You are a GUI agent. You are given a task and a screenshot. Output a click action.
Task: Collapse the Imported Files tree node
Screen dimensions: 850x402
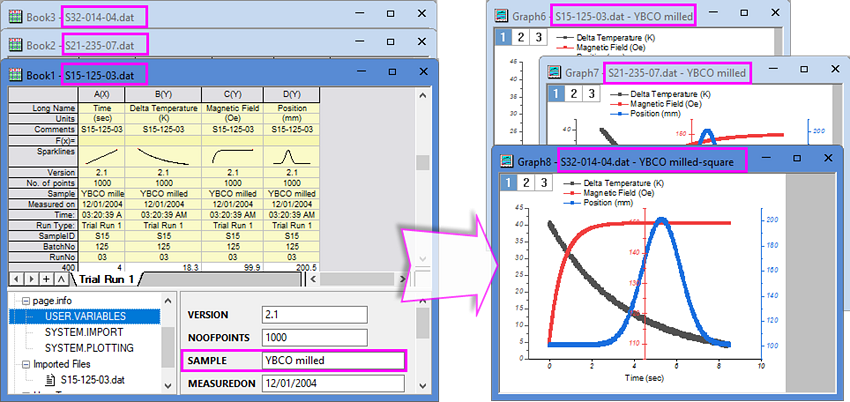pos(26,364)
